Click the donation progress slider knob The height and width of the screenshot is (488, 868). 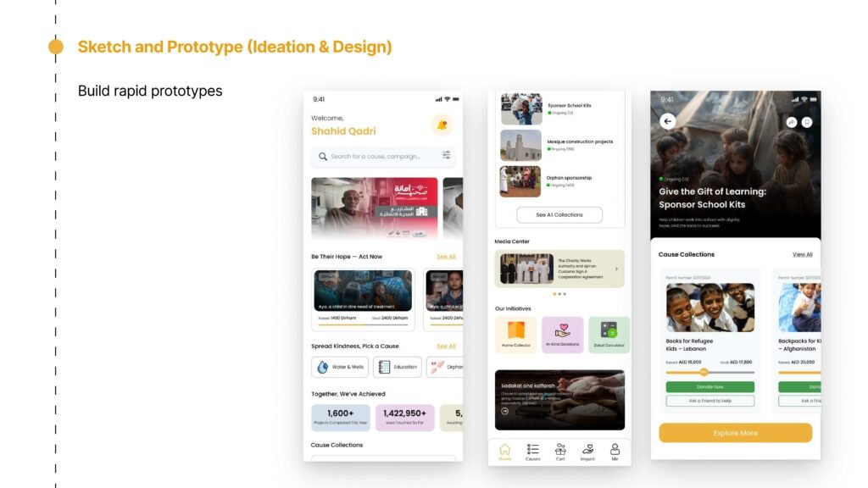(x=704, y=372)
